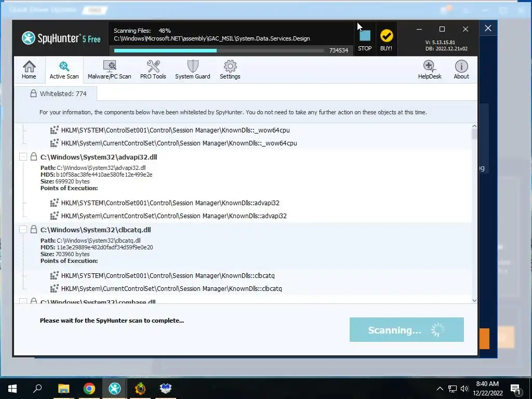Click SpyHunter icon in taskbar
The image size is (532, 399).
[x=115, y=388]
